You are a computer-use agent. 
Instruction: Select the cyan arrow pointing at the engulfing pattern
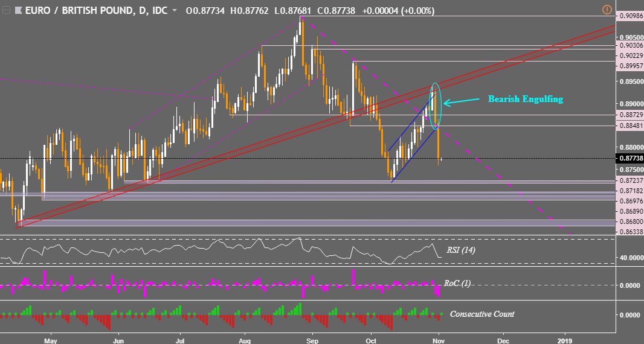click(x=461, y=101)
